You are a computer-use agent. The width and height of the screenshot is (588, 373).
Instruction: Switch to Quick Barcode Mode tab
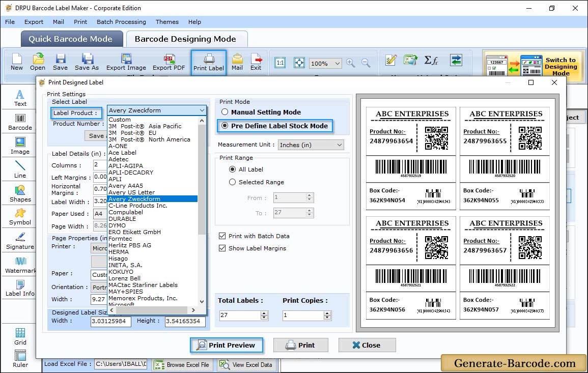[x=71, y=39]
